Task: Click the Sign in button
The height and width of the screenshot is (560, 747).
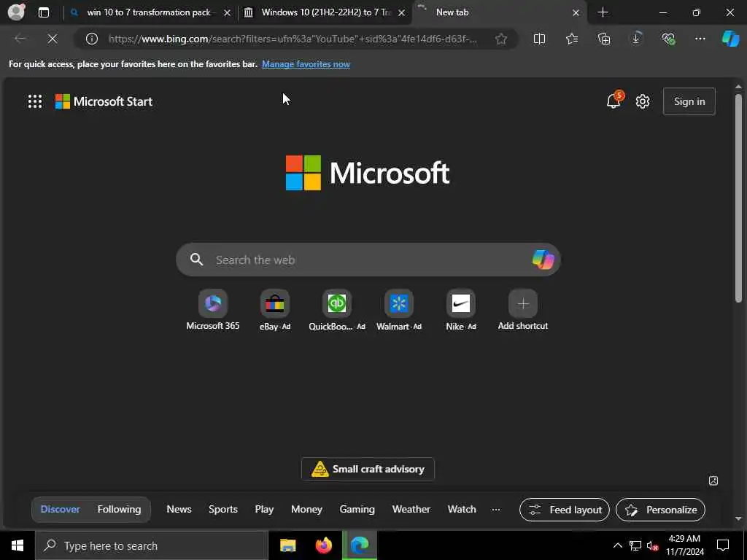Action: 689,101
